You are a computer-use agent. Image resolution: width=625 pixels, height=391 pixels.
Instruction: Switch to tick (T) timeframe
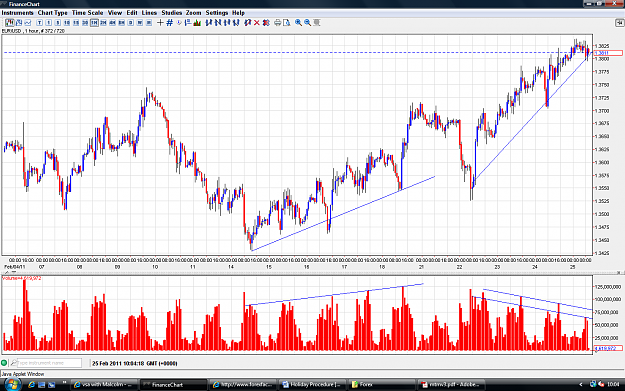point(39,23)
